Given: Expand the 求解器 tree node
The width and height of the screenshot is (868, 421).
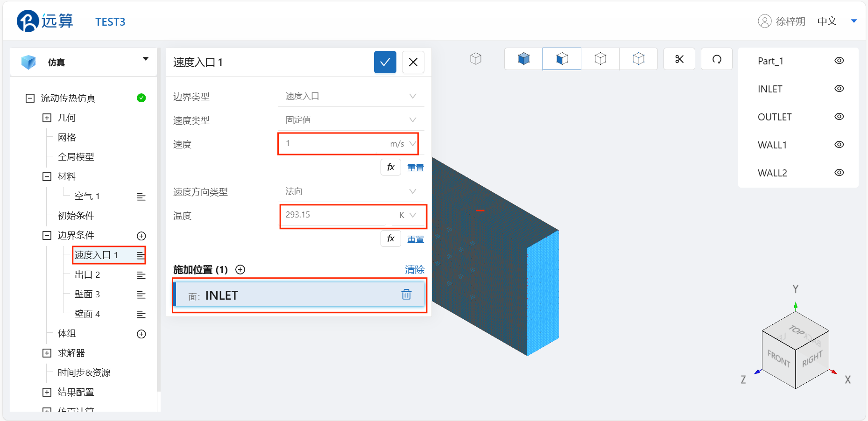Looking at the screenshot, I should [x=47, y=353].
